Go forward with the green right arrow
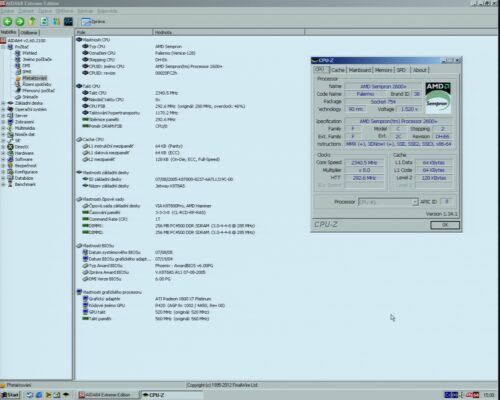This screenshot has height=400, width=500. pos(20,22)
